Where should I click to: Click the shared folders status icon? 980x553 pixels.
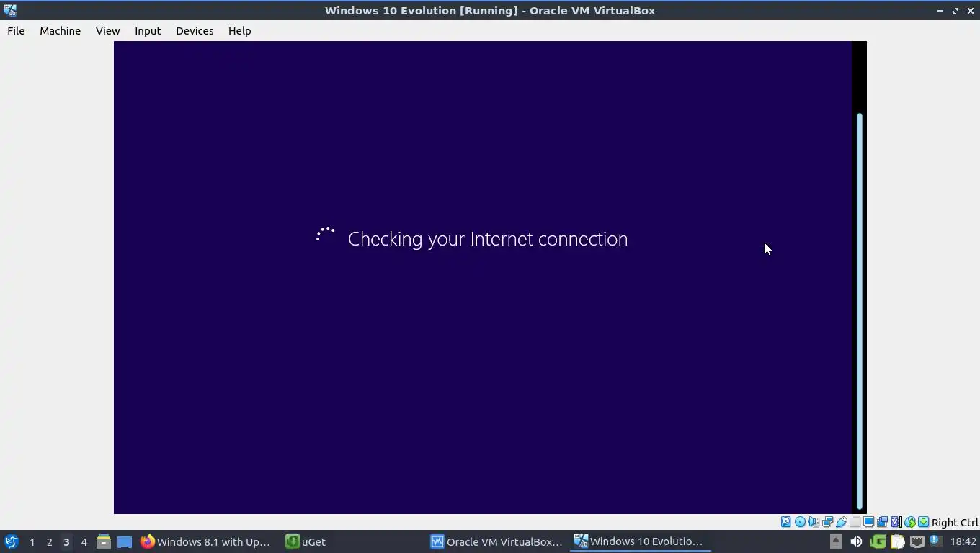tap(855, 522)
